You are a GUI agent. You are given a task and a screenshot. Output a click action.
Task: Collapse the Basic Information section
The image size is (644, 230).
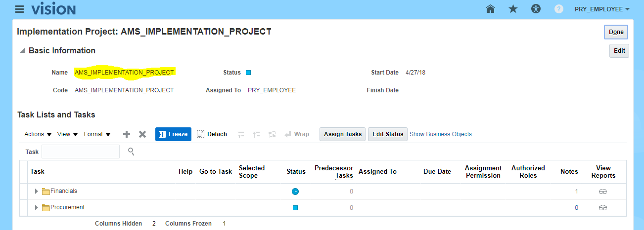click(x=22, y=51)
